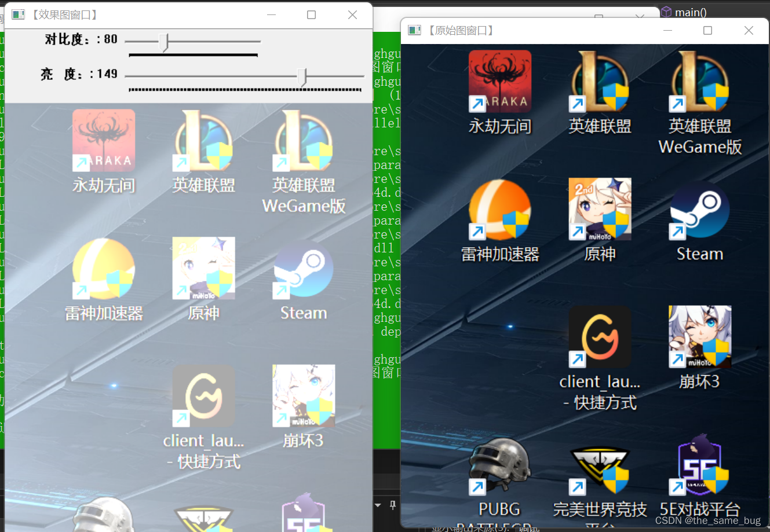Click Steam label in effect window
The height and width of the screenshot is (532, 770).
[304, 313]
